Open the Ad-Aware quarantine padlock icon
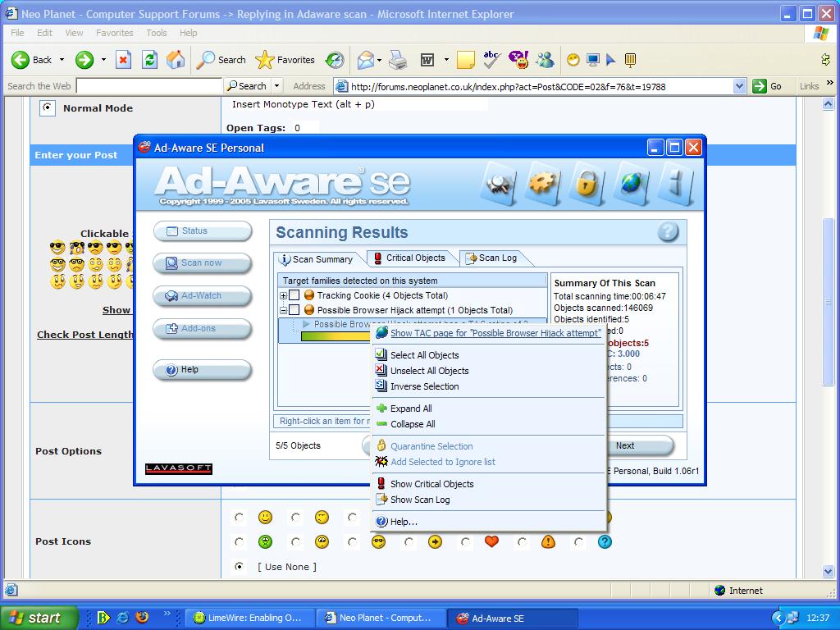This screenshot has height=630, width=840. point(587,185)
